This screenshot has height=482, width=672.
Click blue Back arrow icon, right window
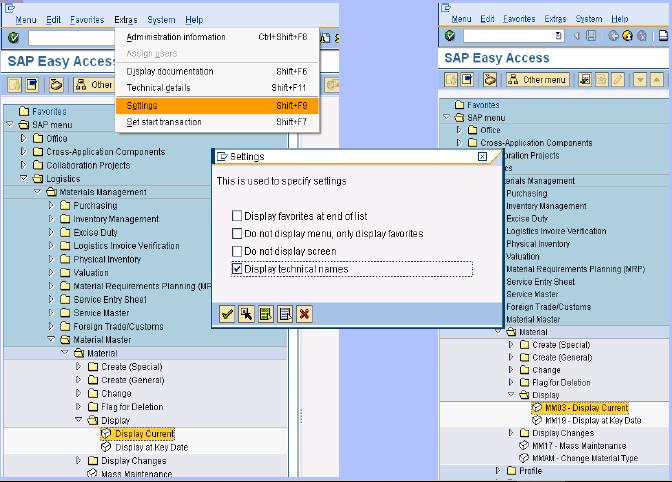click(613, 36)
